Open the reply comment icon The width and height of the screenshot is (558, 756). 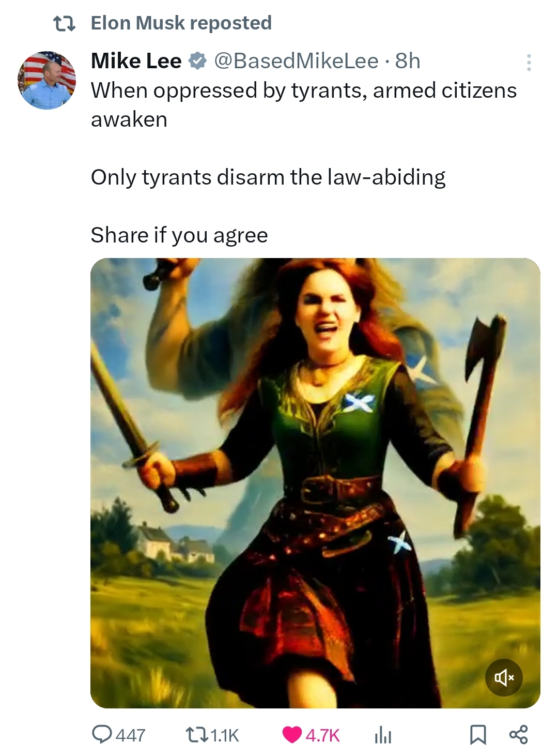pyautogui.click(x=102, y=734)
